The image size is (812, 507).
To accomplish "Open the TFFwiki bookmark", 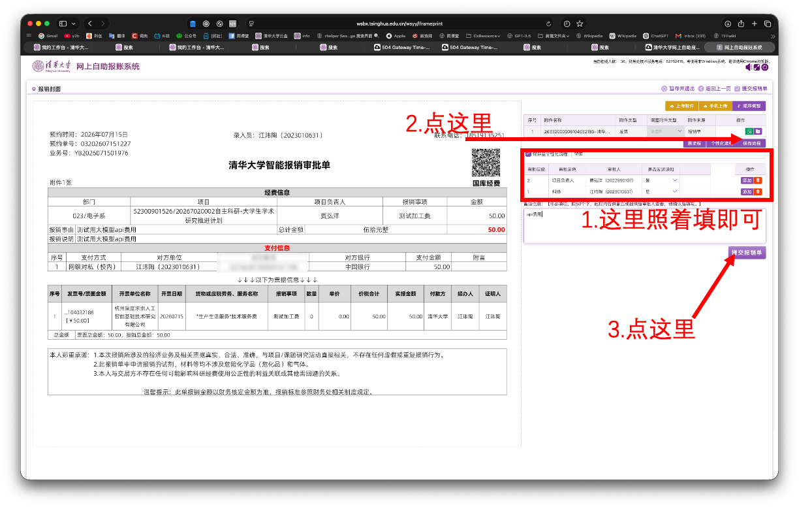I will (724, 36).
